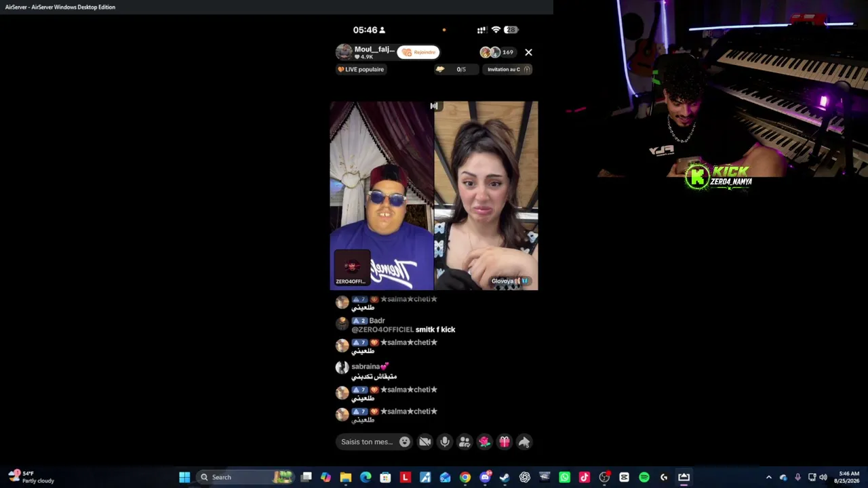868x488 pixels.
Task: Tap the ZERO4OFFI... sticker badge on the video
Action: pyautogui.click(x=351, y=268)
